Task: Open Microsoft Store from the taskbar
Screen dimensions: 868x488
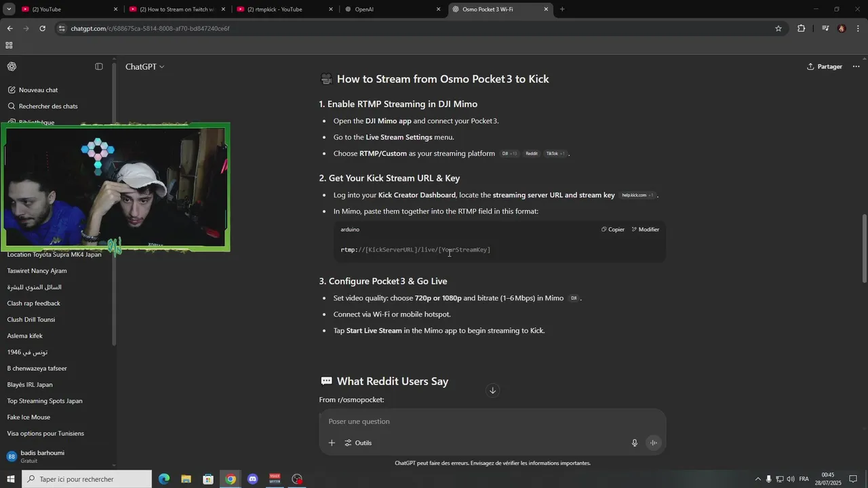Action: pyautogui.click(x=208, y=479)
